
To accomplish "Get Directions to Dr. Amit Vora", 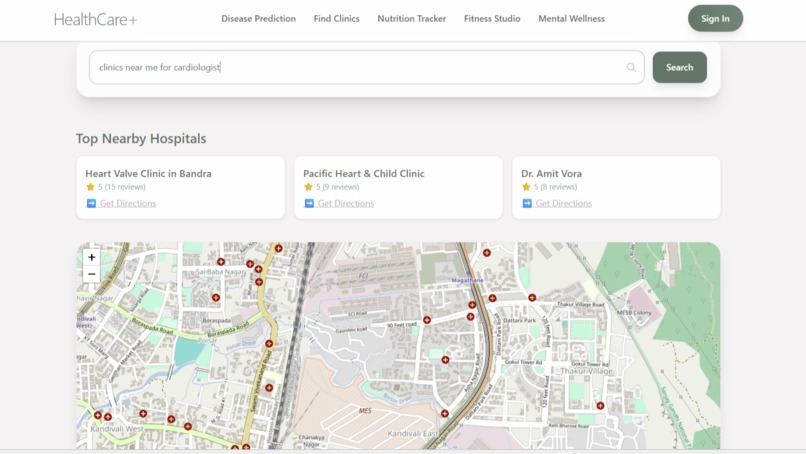I will pos(563,203).
